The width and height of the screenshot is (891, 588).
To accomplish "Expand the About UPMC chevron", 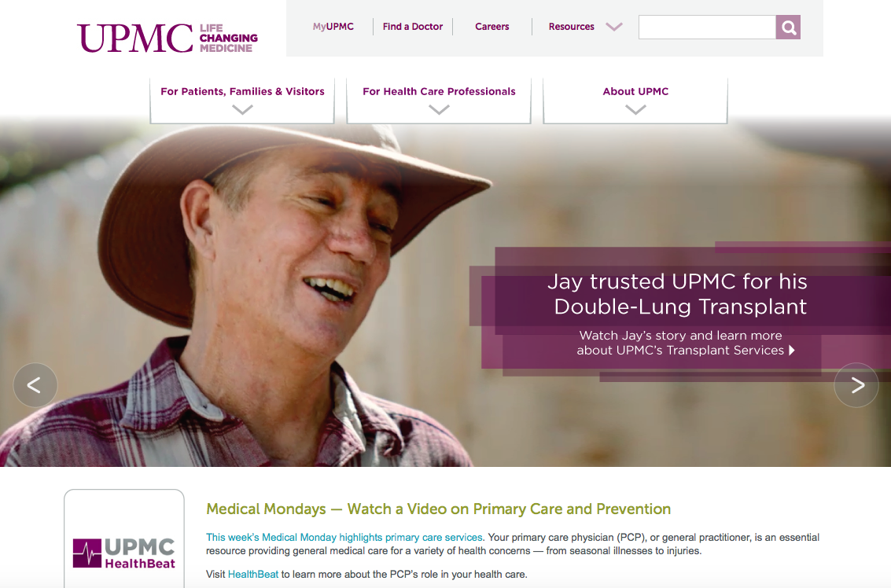I will 635,110.
